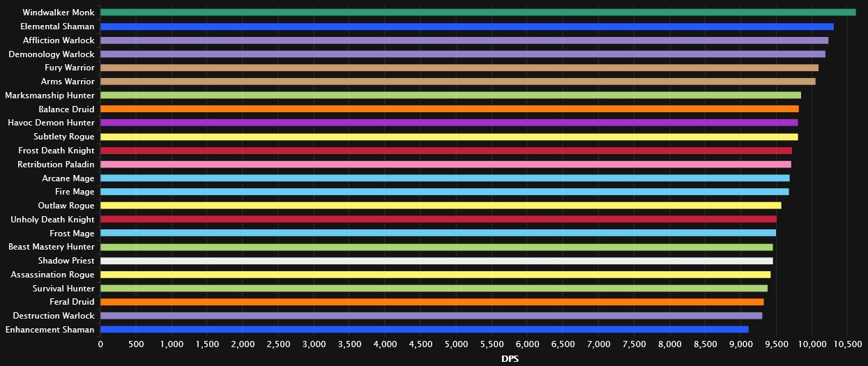The width and height of the screenshot is (868, 366).
Task: Click the Beast Mastery Hunter bar
Action: [x=436, y=247]
